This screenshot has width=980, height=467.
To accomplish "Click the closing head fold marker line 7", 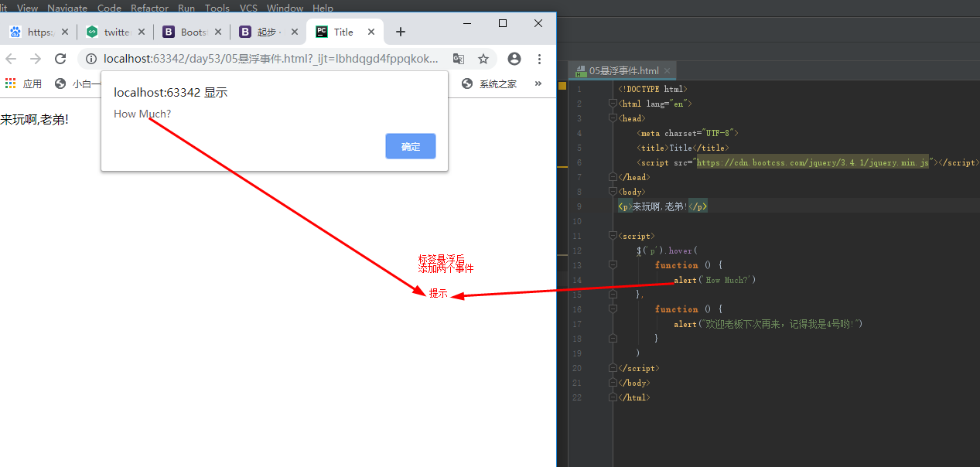I will click(x=613, y=177).
